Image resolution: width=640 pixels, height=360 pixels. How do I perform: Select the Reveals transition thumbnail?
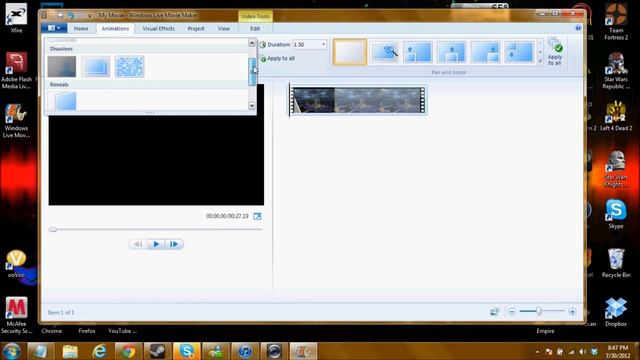click(62, 101)
